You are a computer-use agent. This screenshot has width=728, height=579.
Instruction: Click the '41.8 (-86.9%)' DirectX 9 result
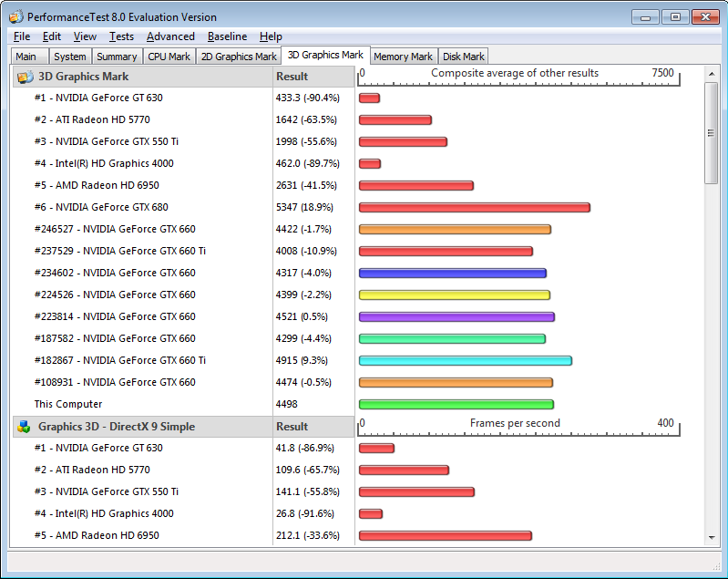(x=304, y=448)
